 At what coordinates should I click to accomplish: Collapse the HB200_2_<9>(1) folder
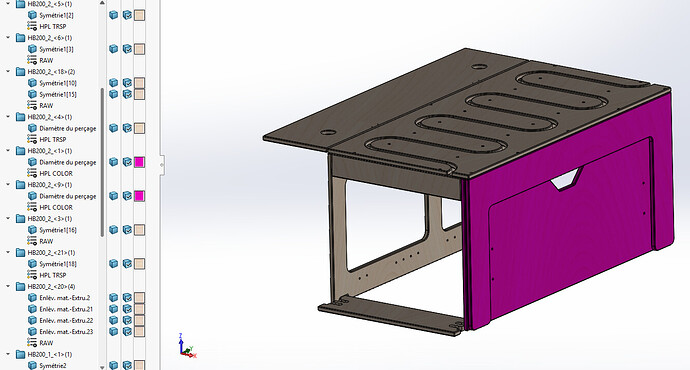[8, 184]
